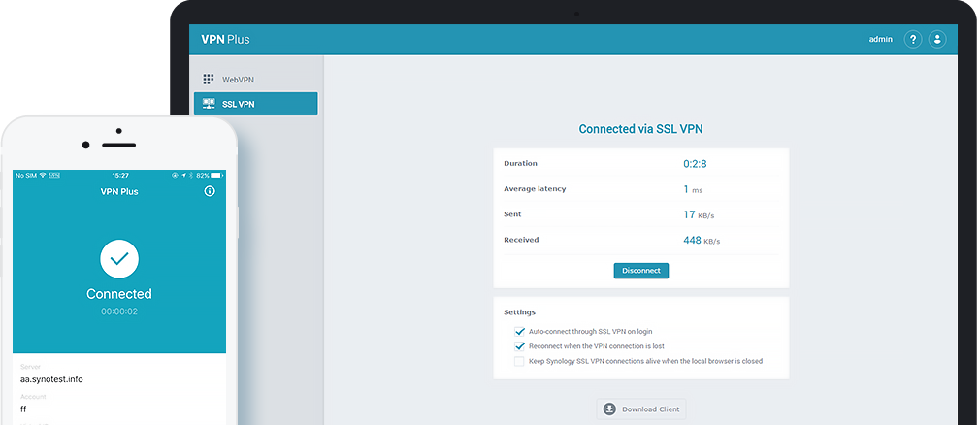
Task: Click the Sent value 17 KB/s
Action: pos(699,215)
